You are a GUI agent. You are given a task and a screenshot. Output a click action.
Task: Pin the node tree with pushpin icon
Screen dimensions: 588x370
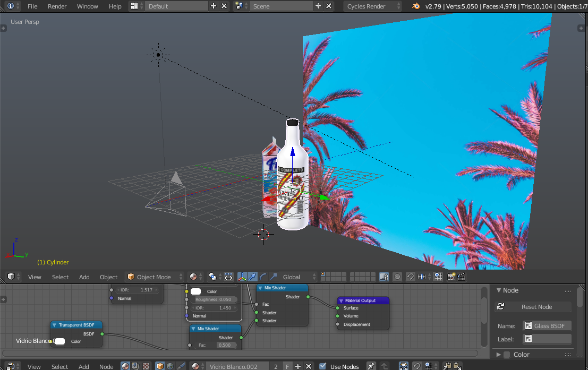pos(371,366)
